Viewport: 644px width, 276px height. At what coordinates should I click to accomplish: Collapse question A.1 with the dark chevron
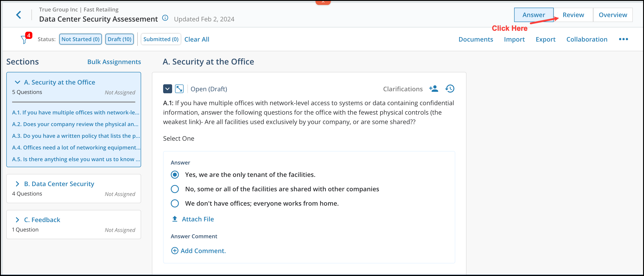click(167, 89)
